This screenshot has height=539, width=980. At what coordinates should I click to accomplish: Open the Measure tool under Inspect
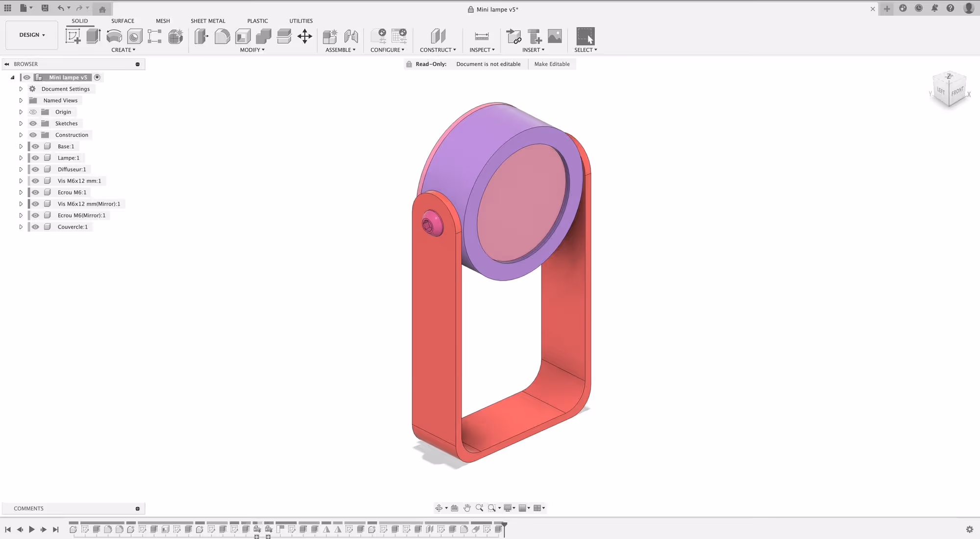(482, 36)
